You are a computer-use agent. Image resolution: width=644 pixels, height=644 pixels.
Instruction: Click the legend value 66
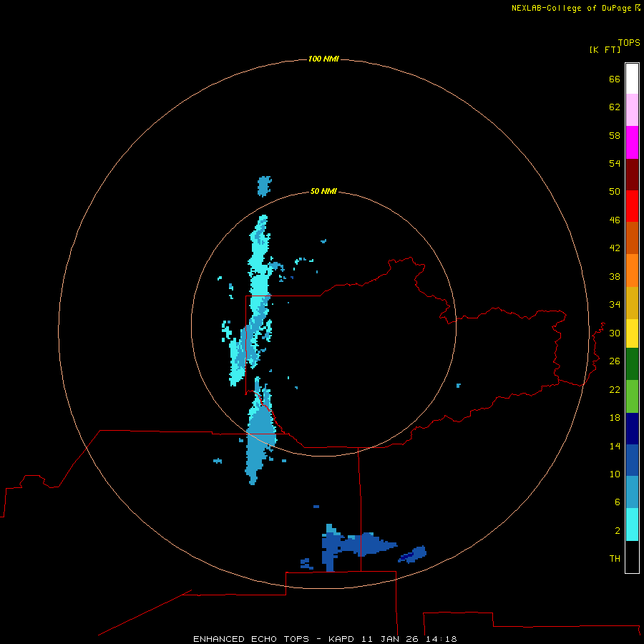615,79
